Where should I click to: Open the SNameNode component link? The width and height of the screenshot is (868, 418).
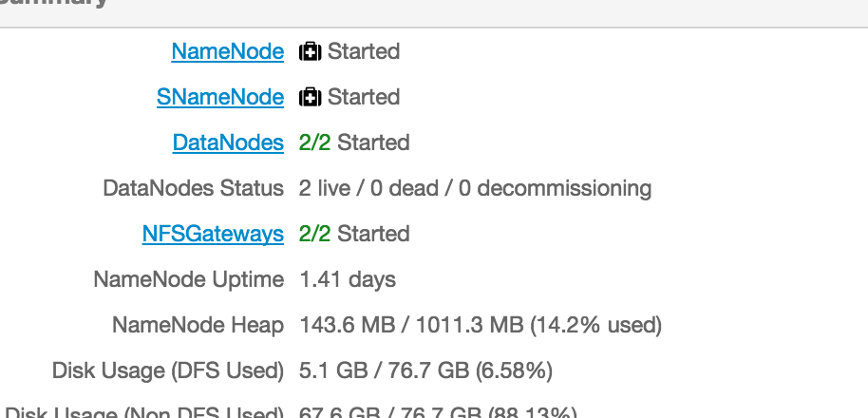[x=220, y=97]
